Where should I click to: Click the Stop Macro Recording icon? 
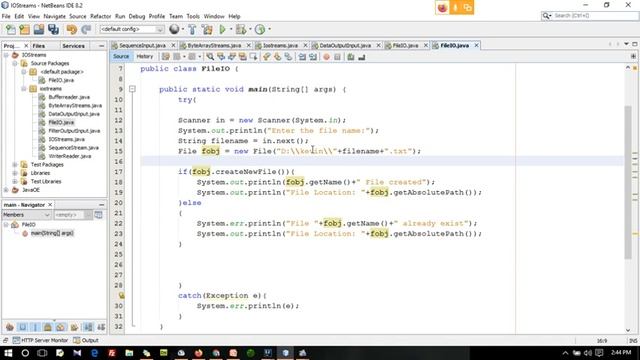tap(337, 57)
